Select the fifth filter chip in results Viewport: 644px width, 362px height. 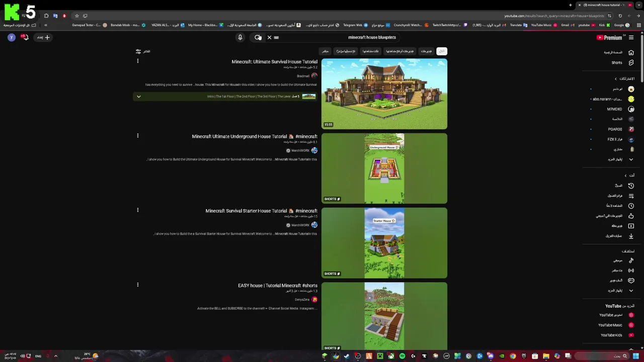point(346,51)
